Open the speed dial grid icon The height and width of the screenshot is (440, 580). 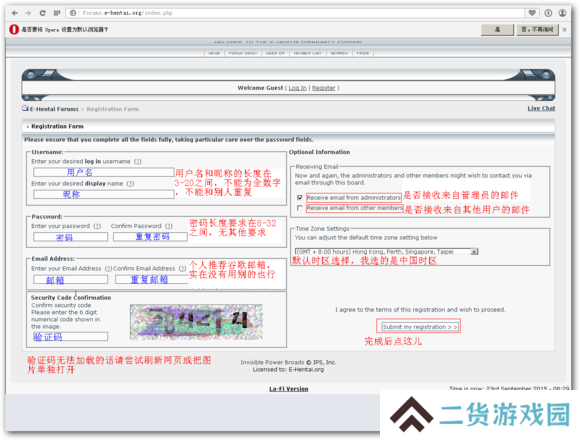click(x=57, y=13)
